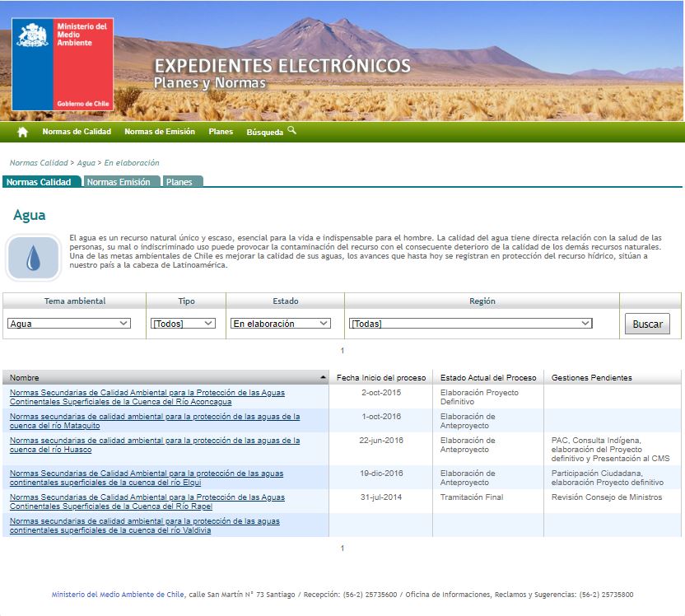Click the date 22-jun-2016
Screen dimensions: 685x616
381,441
